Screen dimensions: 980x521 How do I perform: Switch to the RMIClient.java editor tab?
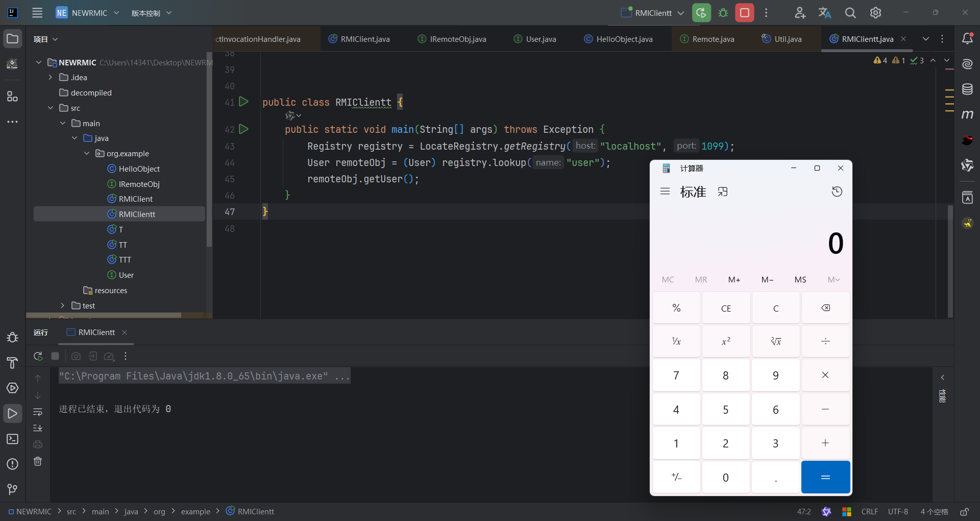point(359,39)
